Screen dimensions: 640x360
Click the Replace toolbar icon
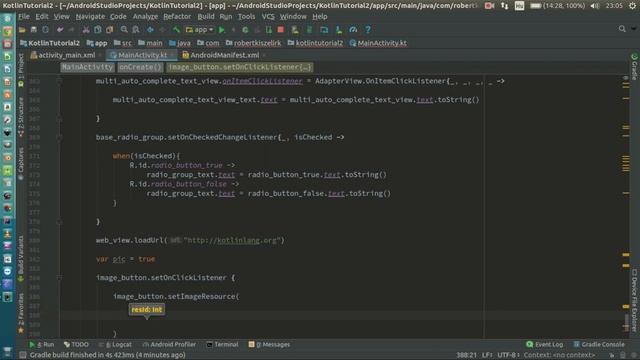coord(136,30)
